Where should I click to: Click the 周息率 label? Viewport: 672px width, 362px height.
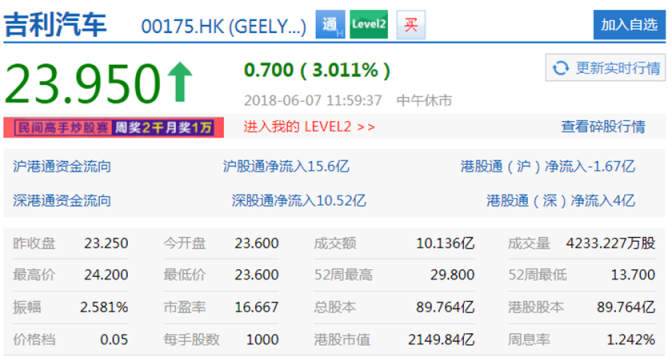point(529,340)
